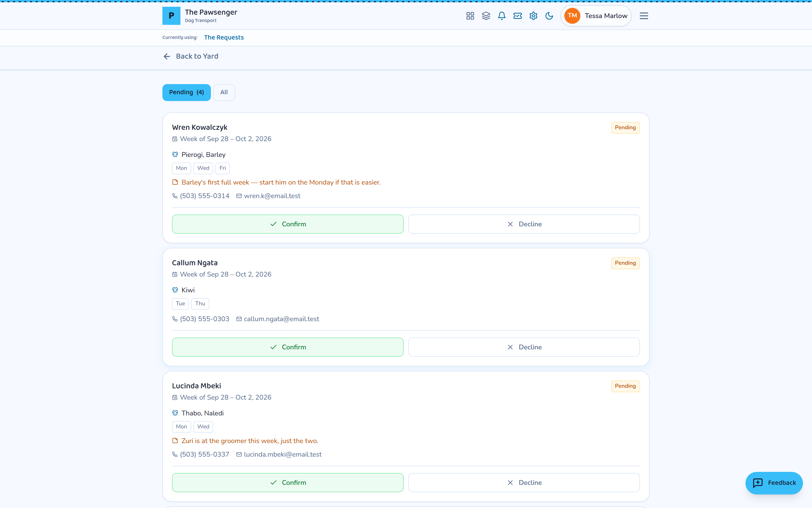Image resolution: width=812 pixels, height=508 pixels.
Task: Open The Requests link
Action: pyautogui.click(x=224, y=38)
